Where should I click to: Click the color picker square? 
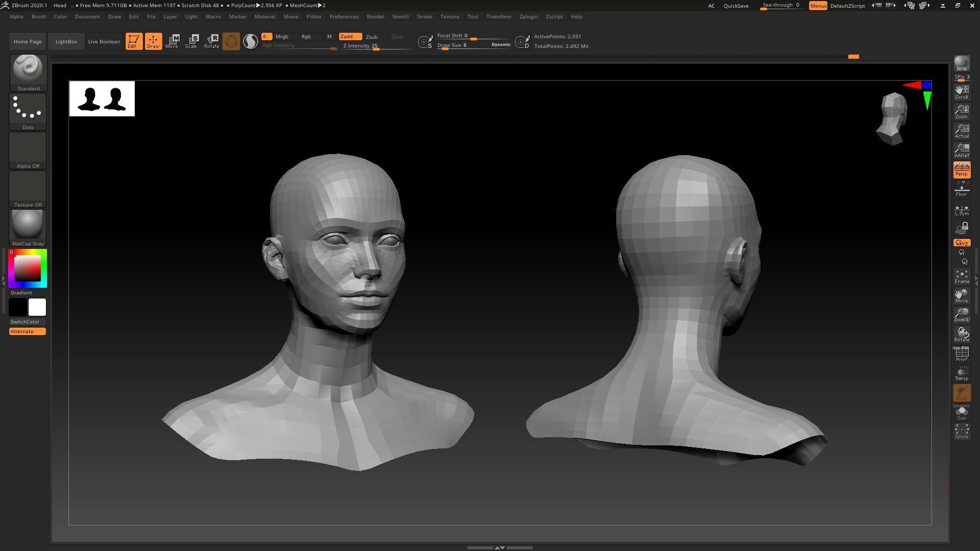[x=28, y=268]
